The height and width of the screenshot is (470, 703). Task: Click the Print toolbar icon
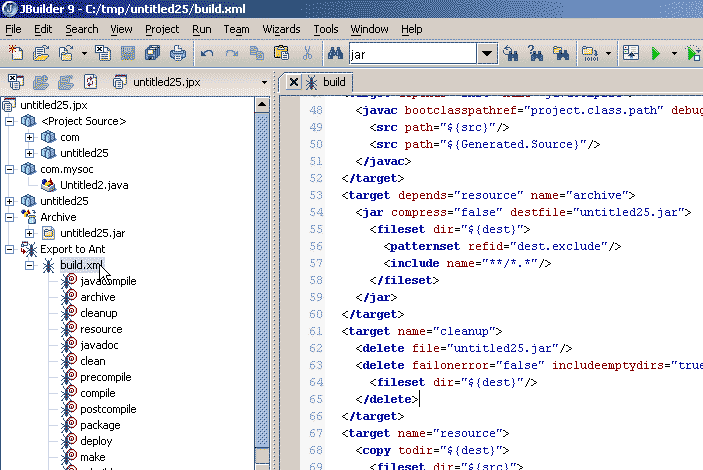click(x=178, y=53)
